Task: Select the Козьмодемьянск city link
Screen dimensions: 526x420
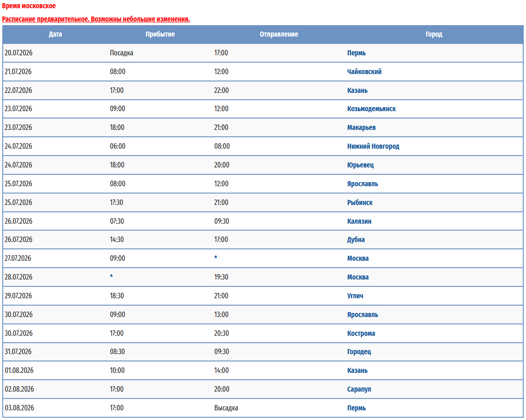Action: click(x=371, y=109)
